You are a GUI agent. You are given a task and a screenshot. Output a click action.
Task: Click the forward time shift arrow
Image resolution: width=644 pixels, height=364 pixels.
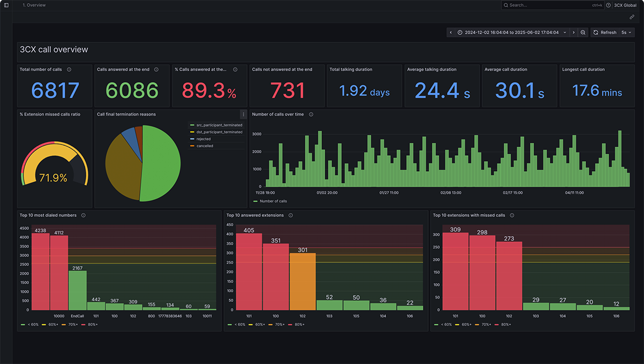point(573,32)
